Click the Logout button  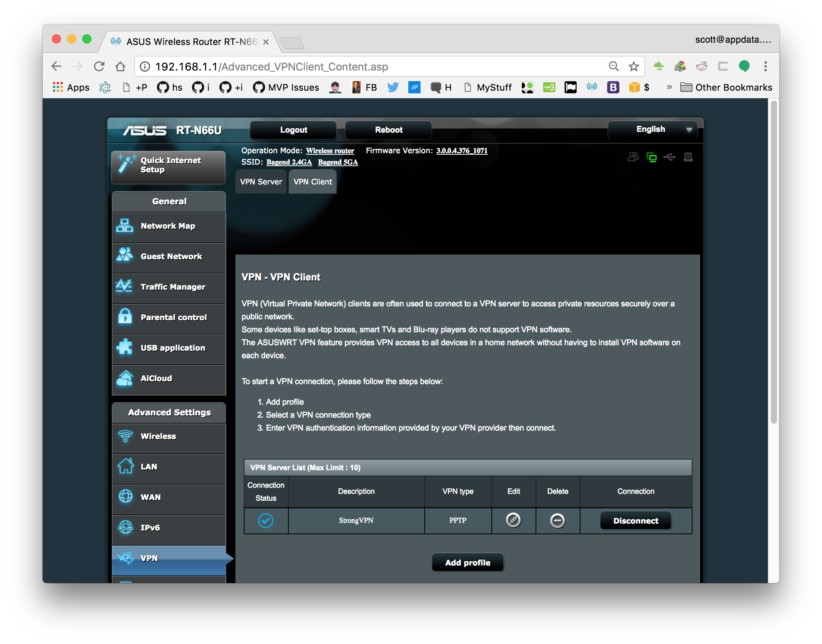[x=293, y=130]
